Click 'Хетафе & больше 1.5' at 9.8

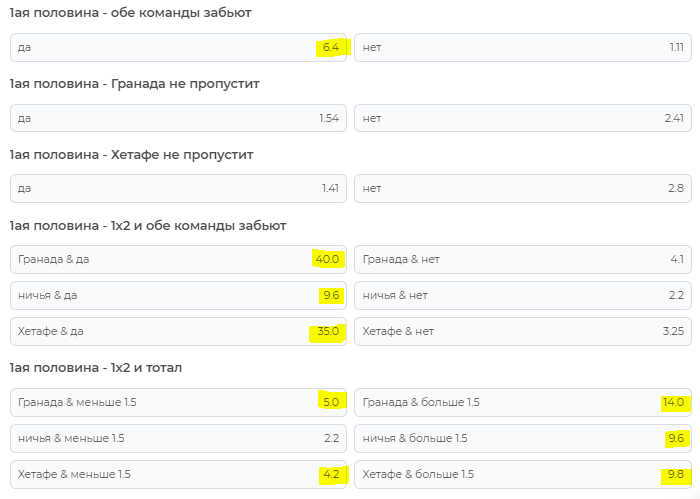pos(522,474)
